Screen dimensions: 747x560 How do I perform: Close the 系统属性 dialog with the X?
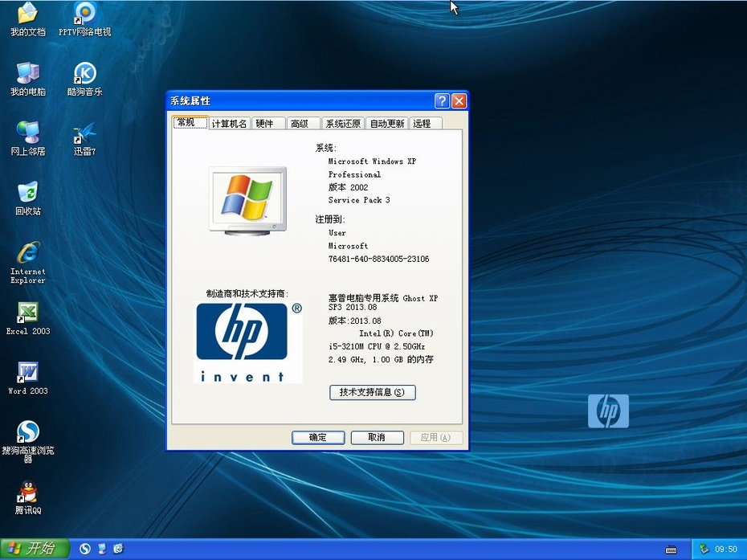click(x=459, y=100)
